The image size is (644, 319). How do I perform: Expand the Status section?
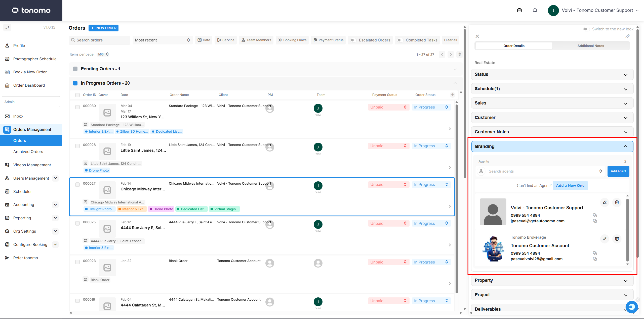pos(552,74)
